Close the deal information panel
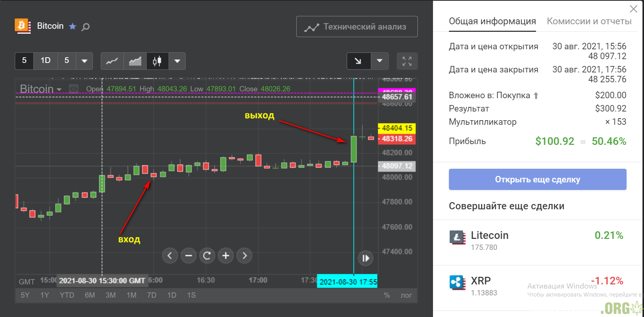The width and height of the screenshot is (644, 317). [633, 9]
